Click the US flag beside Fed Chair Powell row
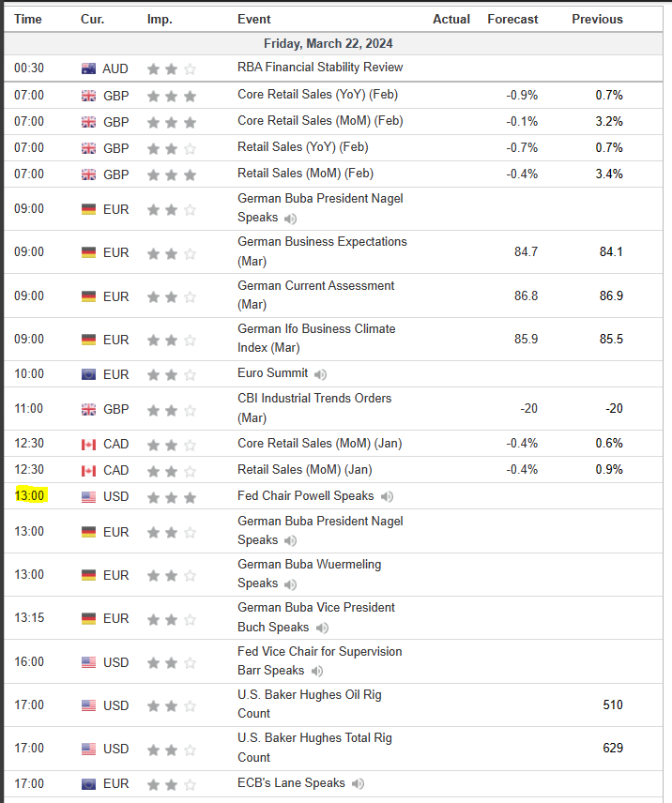 click(89, 496)
